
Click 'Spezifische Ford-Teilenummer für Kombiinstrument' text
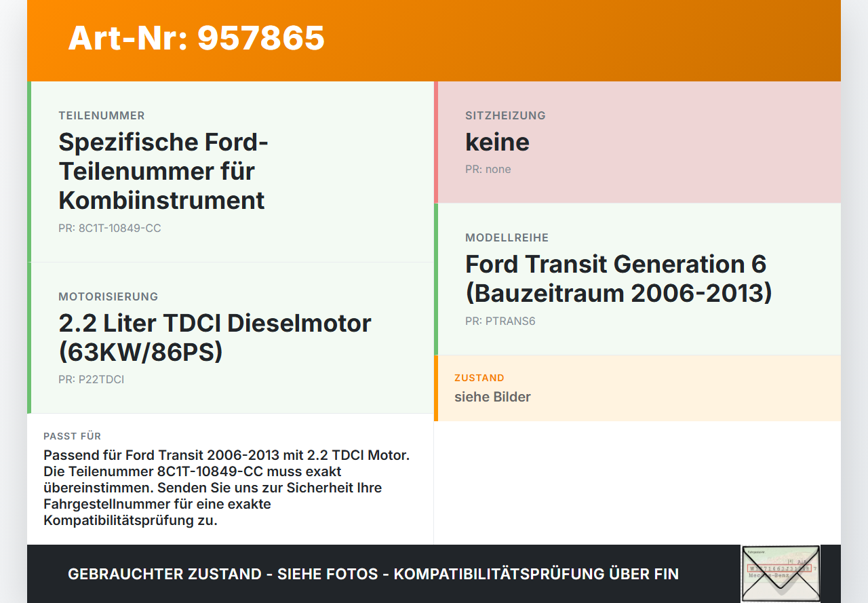(163, 172)
